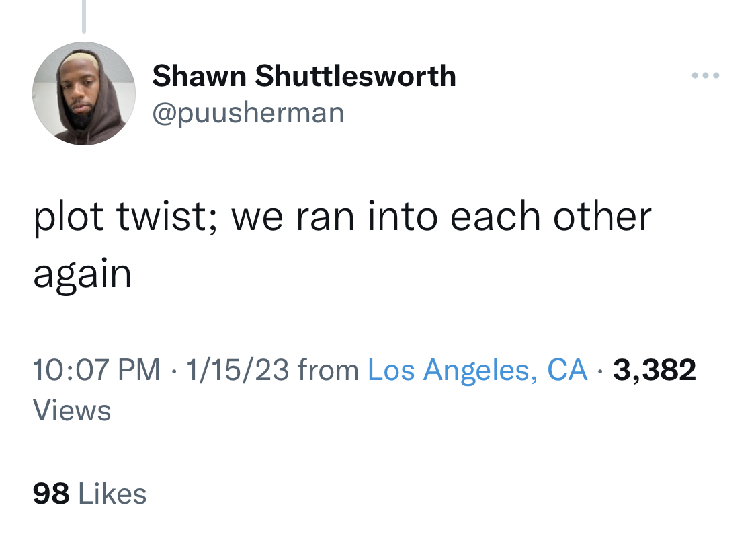
Task: Click the divider line above 98 Likes
Action: click(378, 453)
